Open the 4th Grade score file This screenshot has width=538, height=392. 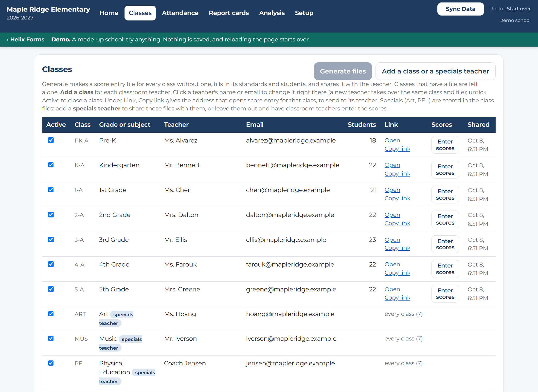[x=392, y=265]
